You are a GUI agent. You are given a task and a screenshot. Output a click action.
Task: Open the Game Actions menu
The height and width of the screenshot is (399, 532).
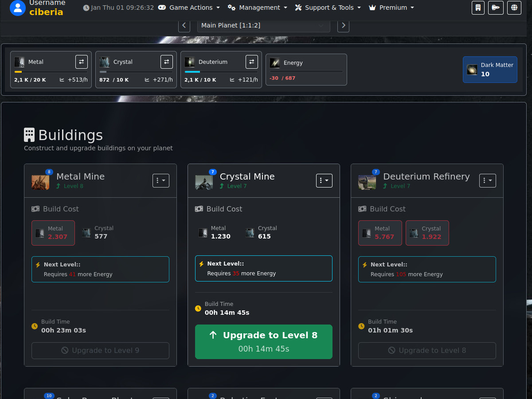[189, 8]
